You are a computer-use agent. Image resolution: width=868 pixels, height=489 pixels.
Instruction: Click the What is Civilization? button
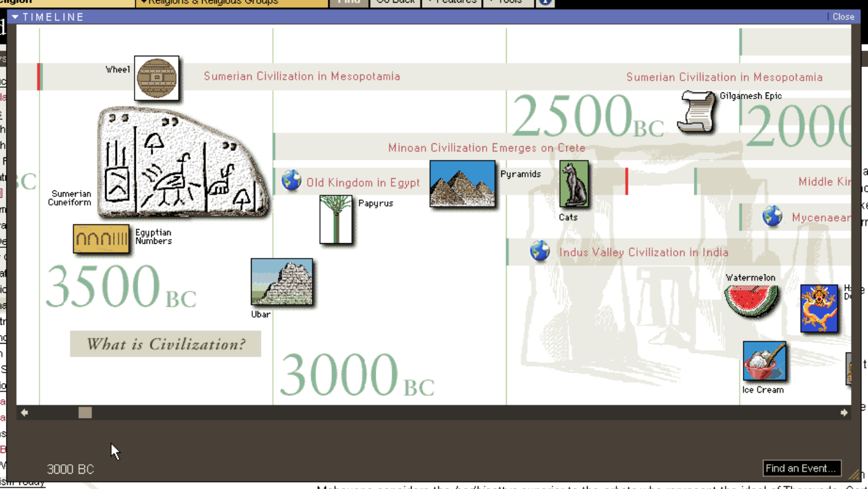(x=165, y=344)
